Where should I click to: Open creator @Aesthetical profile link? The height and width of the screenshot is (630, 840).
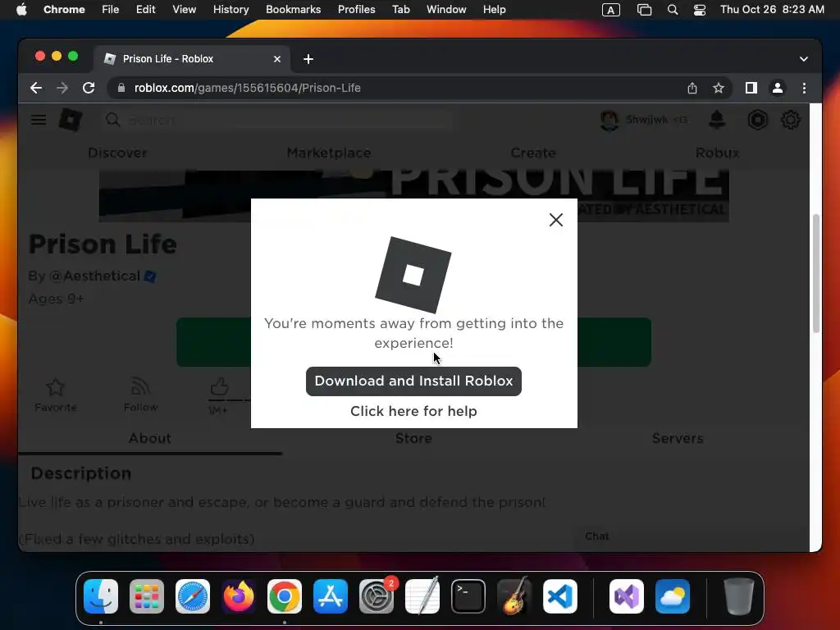click(x=94, y=276)
